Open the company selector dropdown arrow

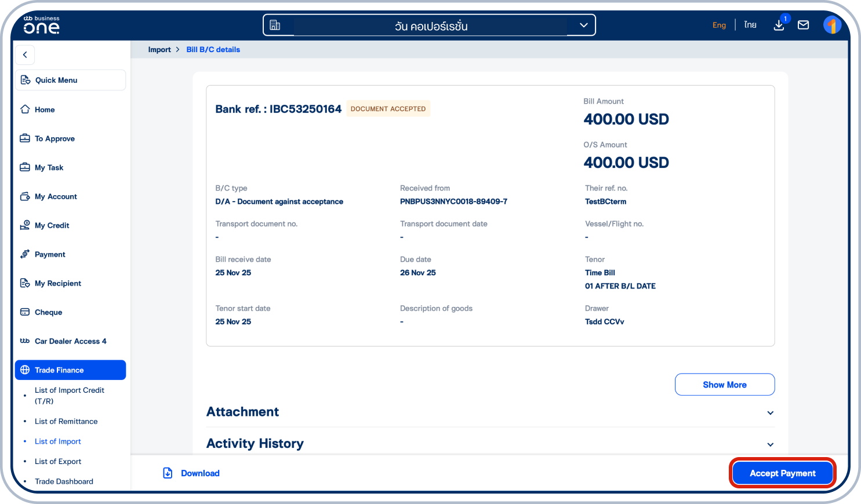point(583,24)
